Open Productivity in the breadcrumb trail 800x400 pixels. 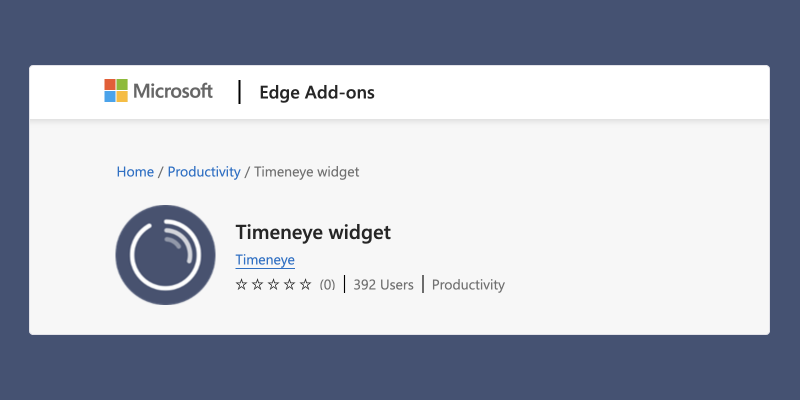204,172
